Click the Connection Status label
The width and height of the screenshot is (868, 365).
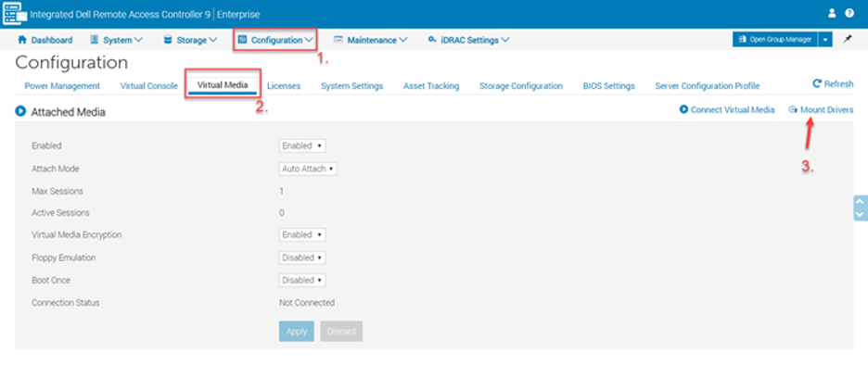point(65,303)
